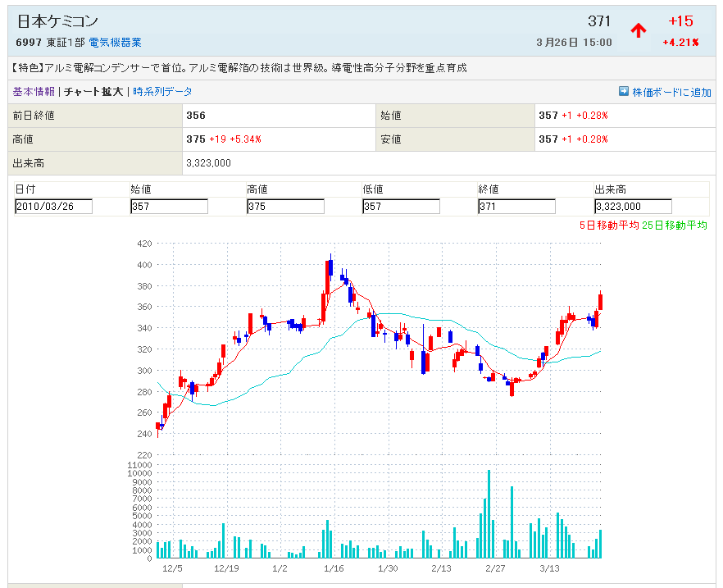Click the +4.21% change value
The height and width of the screenshot is (588, 723).
(x=680, y=43)
